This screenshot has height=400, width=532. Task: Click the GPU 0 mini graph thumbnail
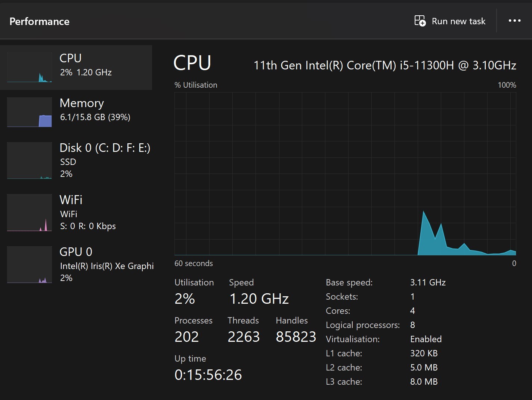tap(29, 265)
